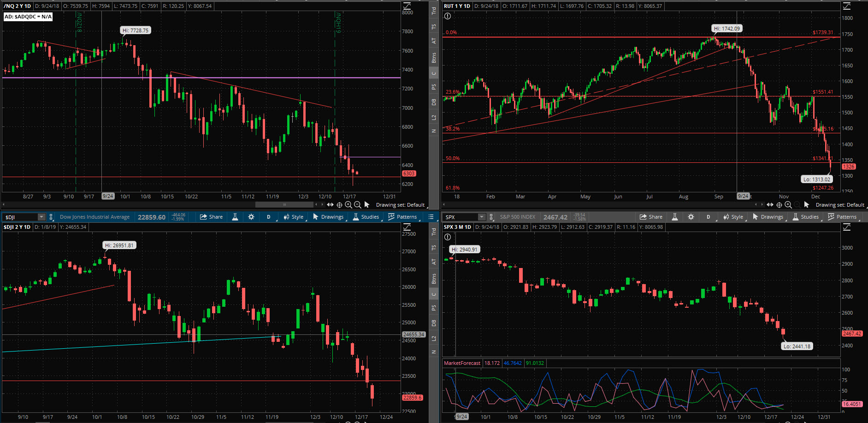Toggle the Trd panel beside the /NQ chart
This screenshot has height=423, width=868.
pos(434,11)
